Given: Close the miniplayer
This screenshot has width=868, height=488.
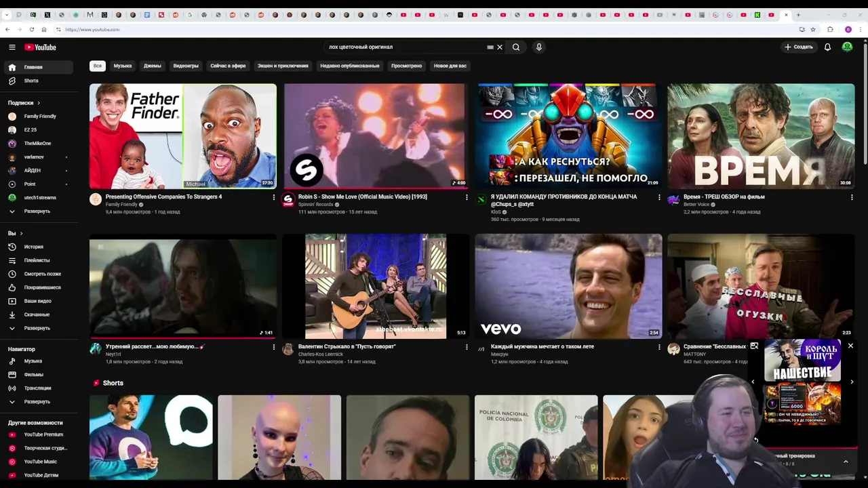Looking at the screenshot, I should tap(850, 346).
